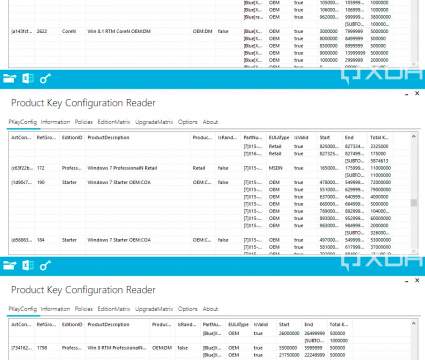Switch to UpgradeMatrix tab in middle window

154,122
